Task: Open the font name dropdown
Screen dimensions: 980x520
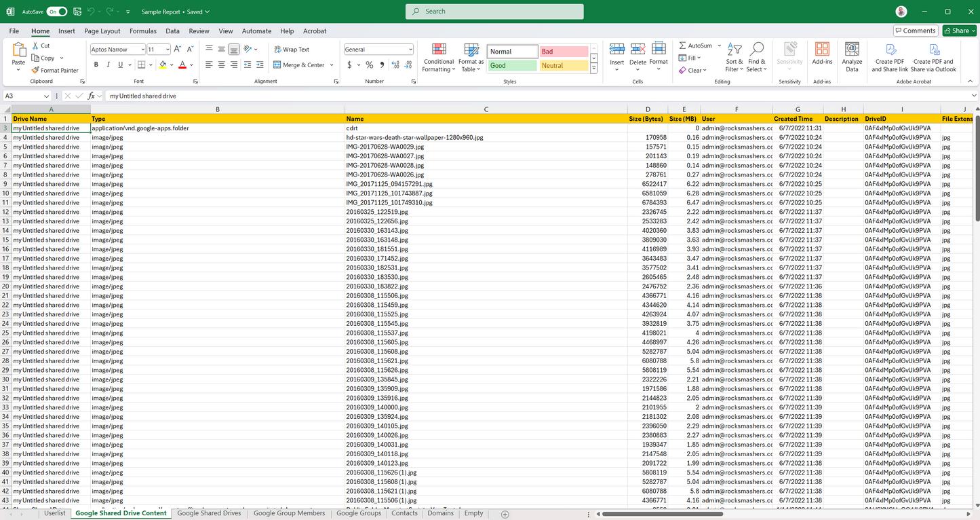Action: [142, 50]
